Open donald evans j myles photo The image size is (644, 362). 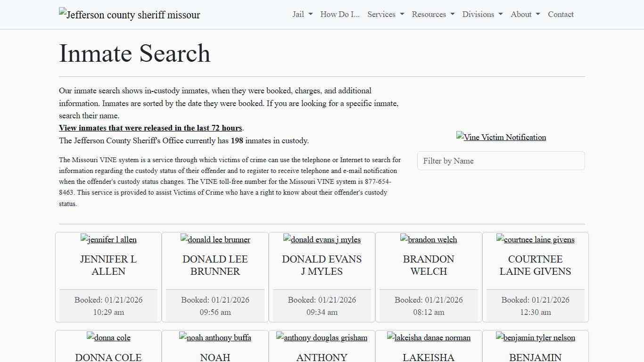pos(322,239)
